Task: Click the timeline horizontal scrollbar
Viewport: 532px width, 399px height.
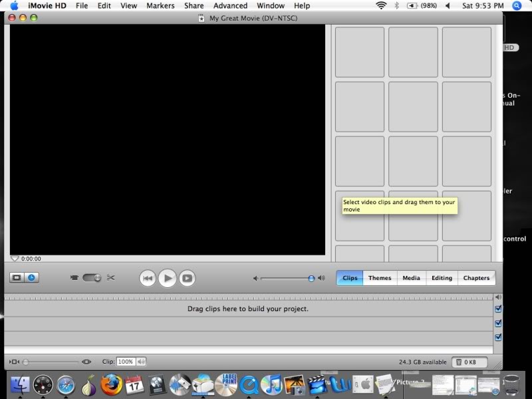Action: pos(248,350)
